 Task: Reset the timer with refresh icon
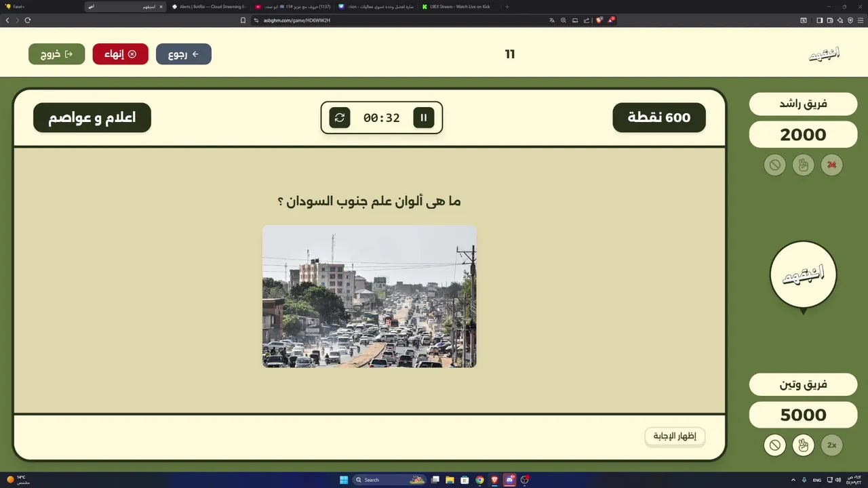pyautogui.click(x=340, y=117)
